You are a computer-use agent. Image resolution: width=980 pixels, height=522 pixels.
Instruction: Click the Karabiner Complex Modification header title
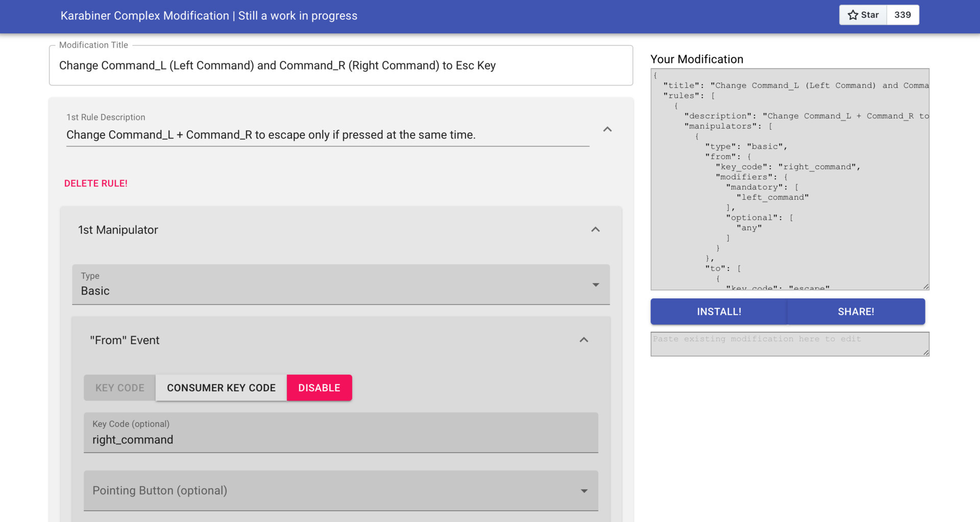tap(209, 16)
